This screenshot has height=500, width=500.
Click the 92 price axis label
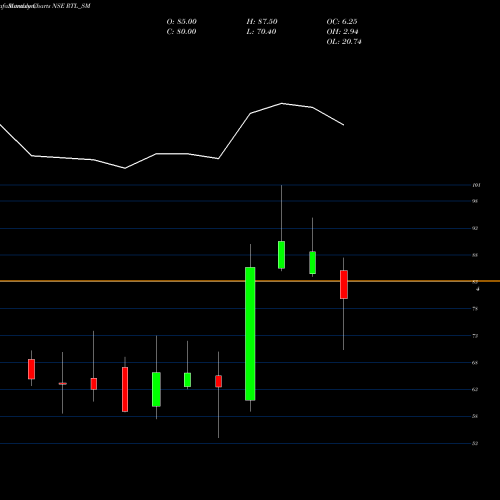pyautogui.click(x=475, y=228)
